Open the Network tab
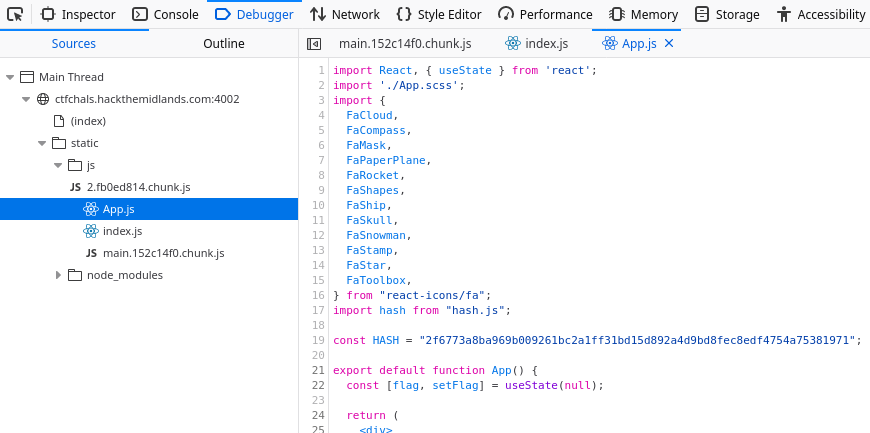 [344, 14]
